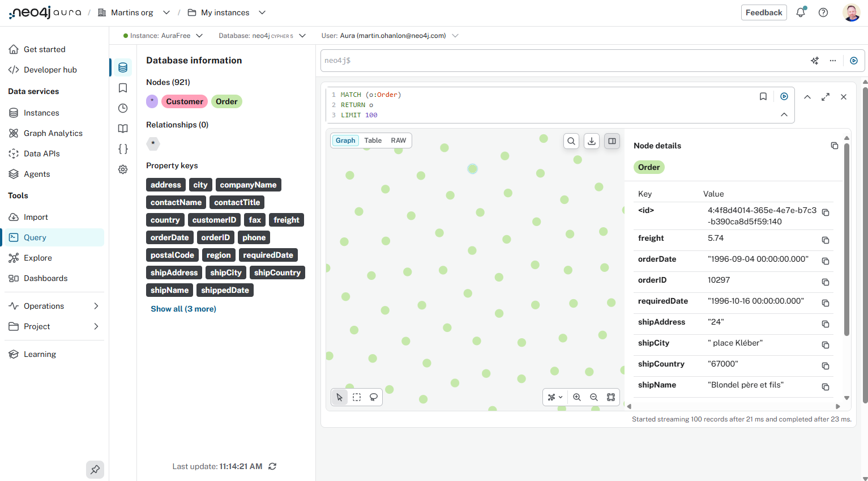The width and height of the screenshot is (868, 481).
Task: Open the saved Cypher bookmarks panel
Action: pyautogui.click(x=122, y=88)
